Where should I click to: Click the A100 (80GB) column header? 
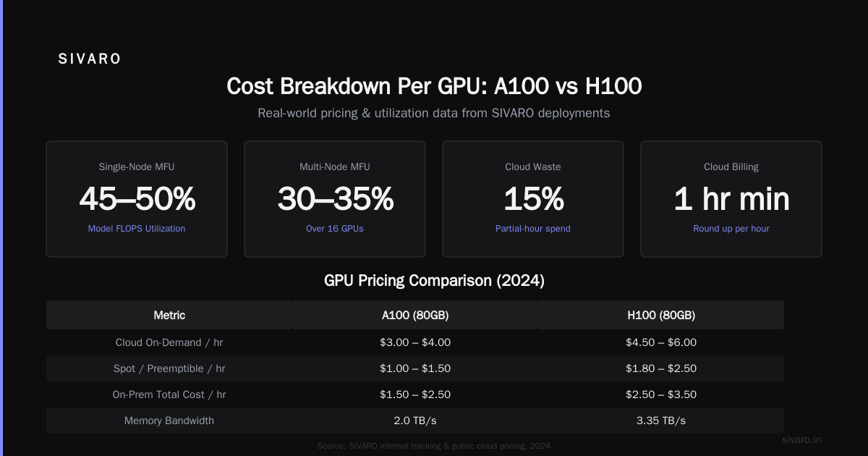415,316
